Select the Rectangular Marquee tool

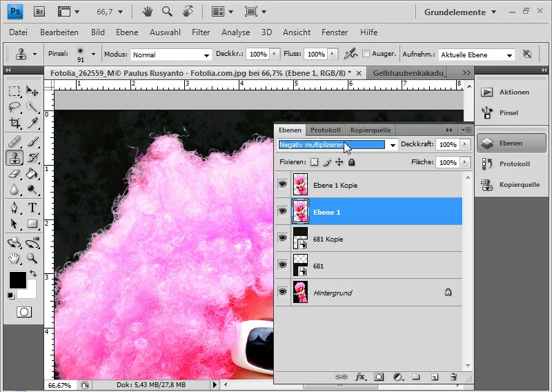click(14, 92)
